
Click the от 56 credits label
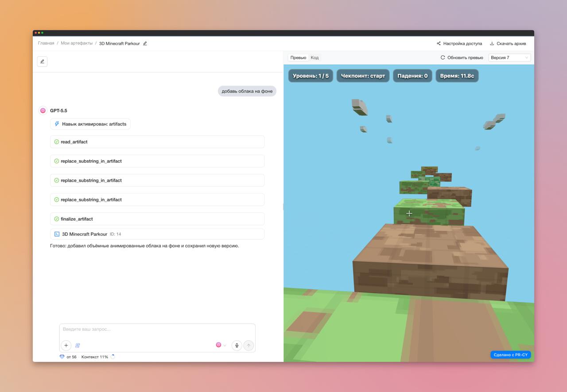click(x=71, y=357)
